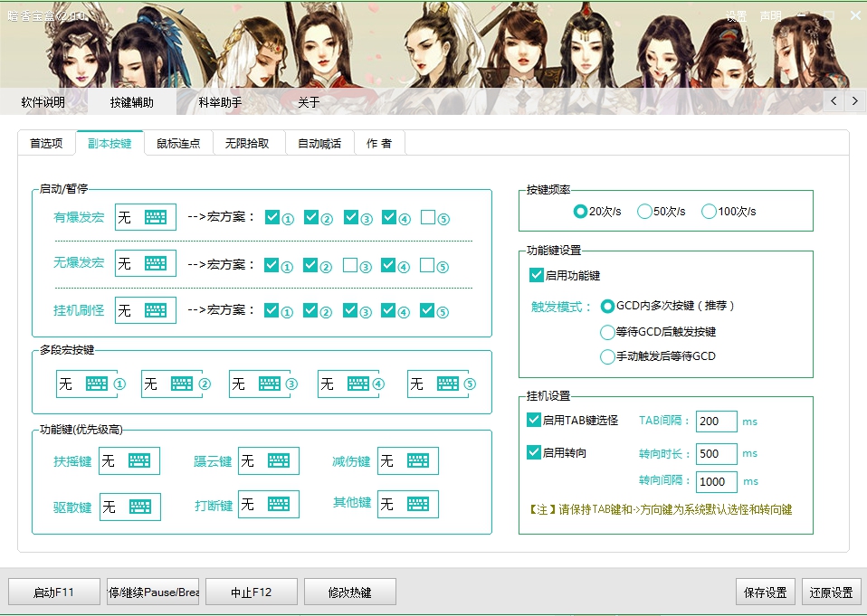Screen dimensions: 867x616
Task: Select 50次/s key frequency
Action: coord(645,212)
